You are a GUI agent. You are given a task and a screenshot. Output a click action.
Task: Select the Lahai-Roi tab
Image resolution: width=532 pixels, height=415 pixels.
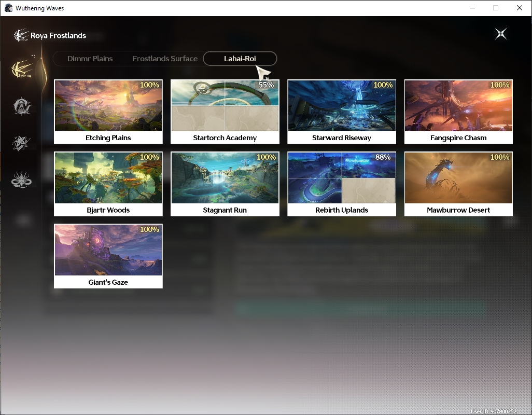(x=240, y=59)
